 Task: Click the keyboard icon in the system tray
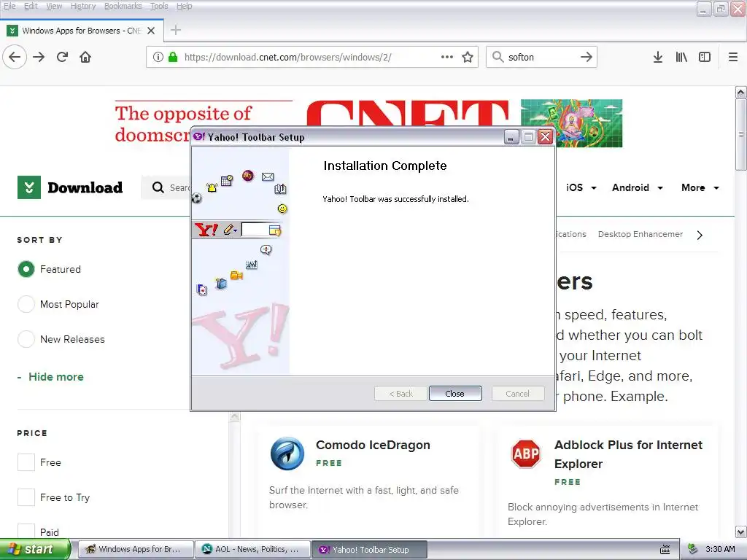pos(665,550)
